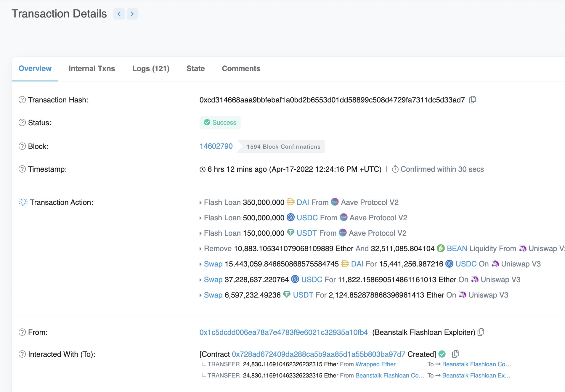
Task: Click the 'Confirmed within 30 secs' text
Action: [x=442, y=169]
